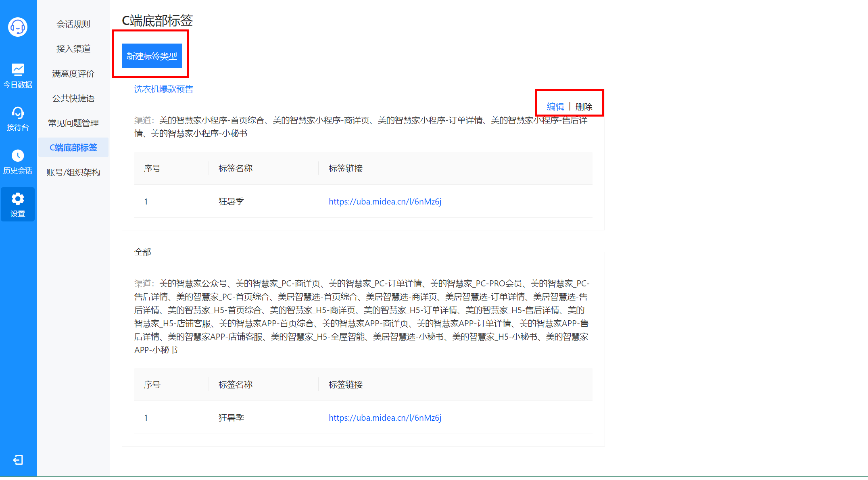The image size is (868, 480).
Task: Select 会话规则 menu item
Action: 73,24
